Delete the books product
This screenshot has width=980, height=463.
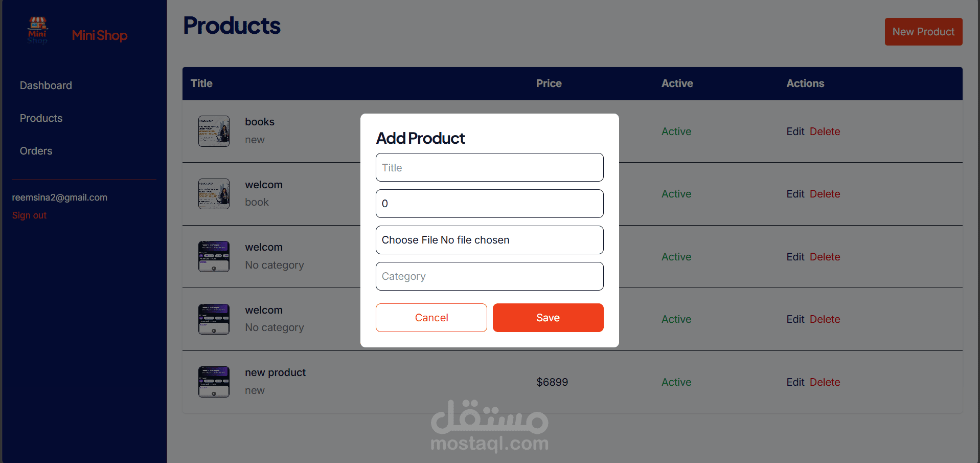tap(825, 131)
